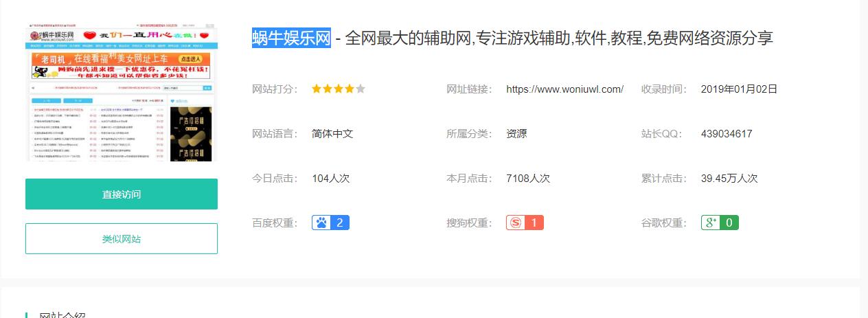The image size is (868, 318).
Task: Click the four-star site rating
Action: click(339, 89)
